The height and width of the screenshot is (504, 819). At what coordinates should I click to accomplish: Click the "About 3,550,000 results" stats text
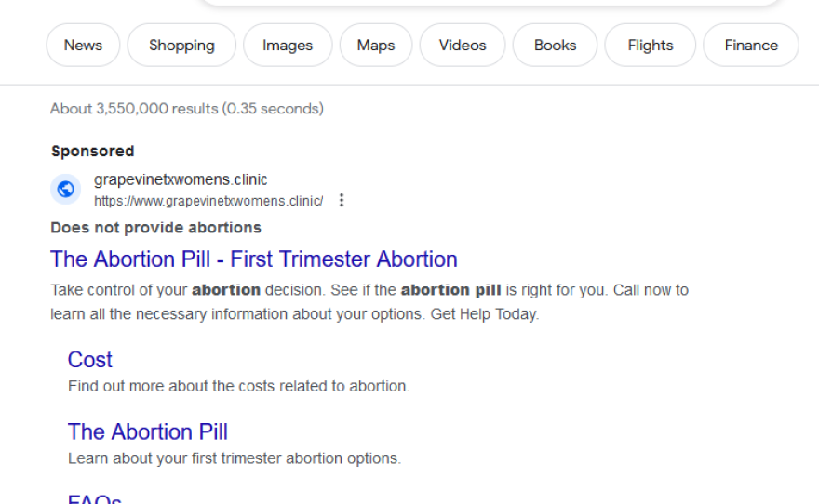click(186, 109)
